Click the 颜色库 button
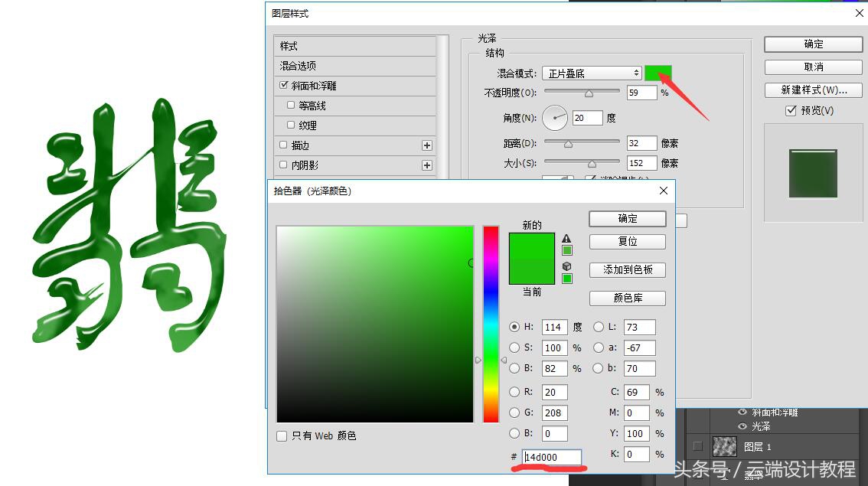Screen dimensions: 868x486 point(627,298)
